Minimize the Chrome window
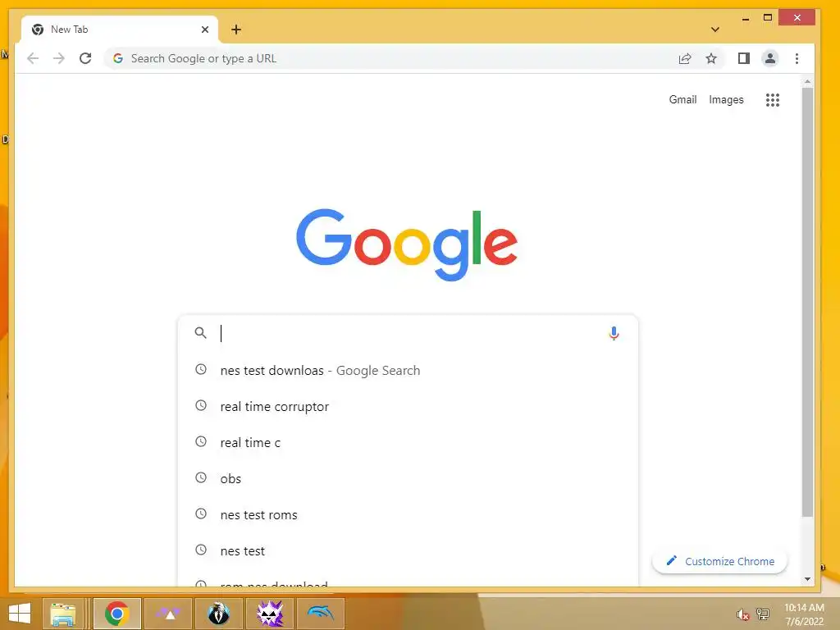The height and width of the screenshot is (630, 840). pos(745,19)
